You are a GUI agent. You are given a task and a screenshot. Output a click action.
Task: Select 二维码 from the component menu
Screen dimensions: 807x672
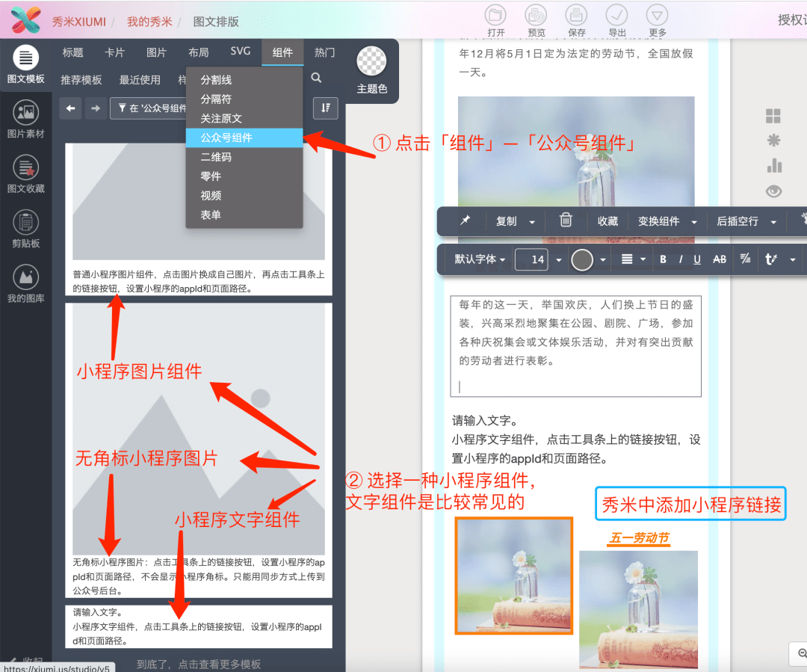point(244,157)
